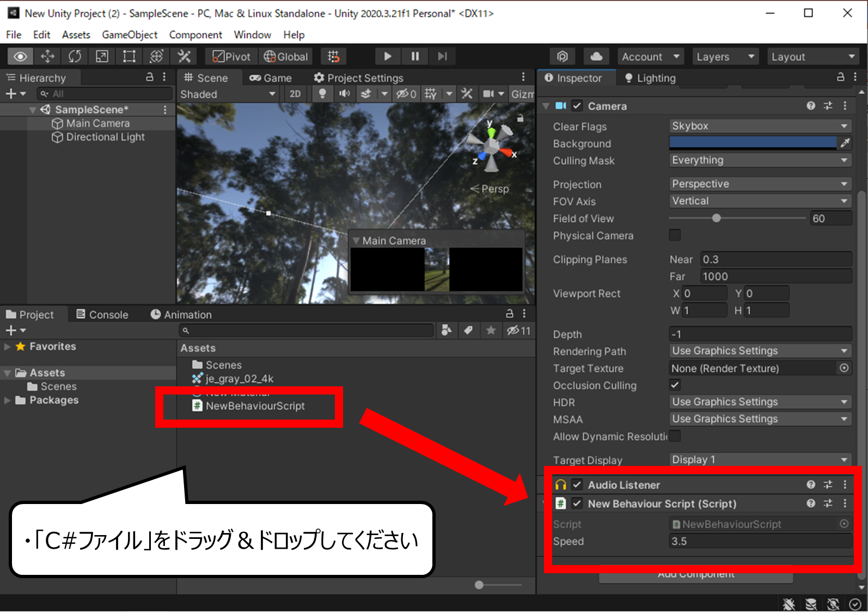Toggle scene effects (skybox) icon
Viewport: 868px width, 613px height.
point(366,94)
